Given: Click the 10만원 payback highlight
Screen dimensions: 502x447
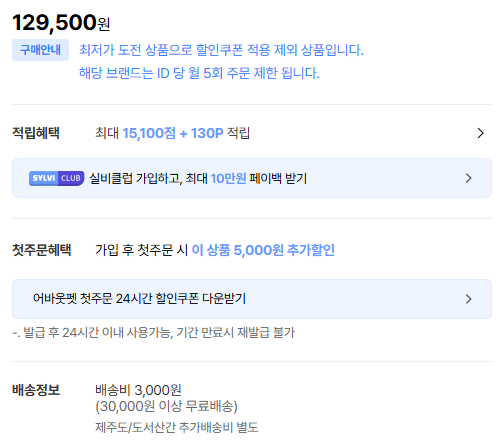Looking at the screenshot, I should pos(228,178).
